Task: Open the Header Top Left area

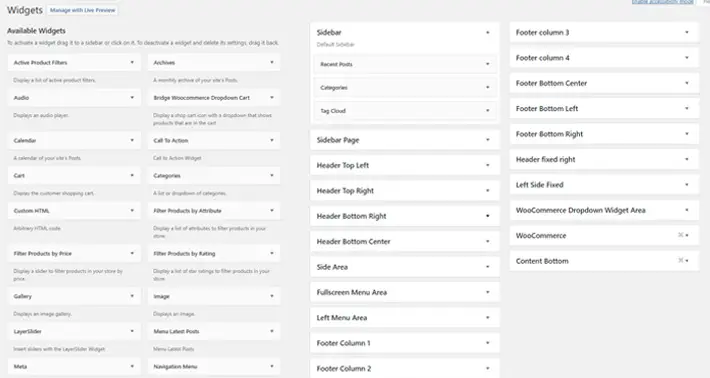Action: pyautogui.click(x=405, y=165)
